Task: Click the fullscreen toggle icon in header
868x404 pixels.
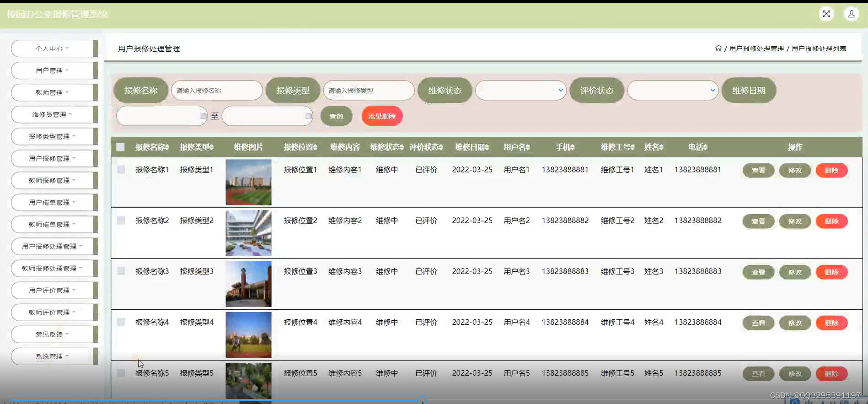Action: click(x=826, y=14)
